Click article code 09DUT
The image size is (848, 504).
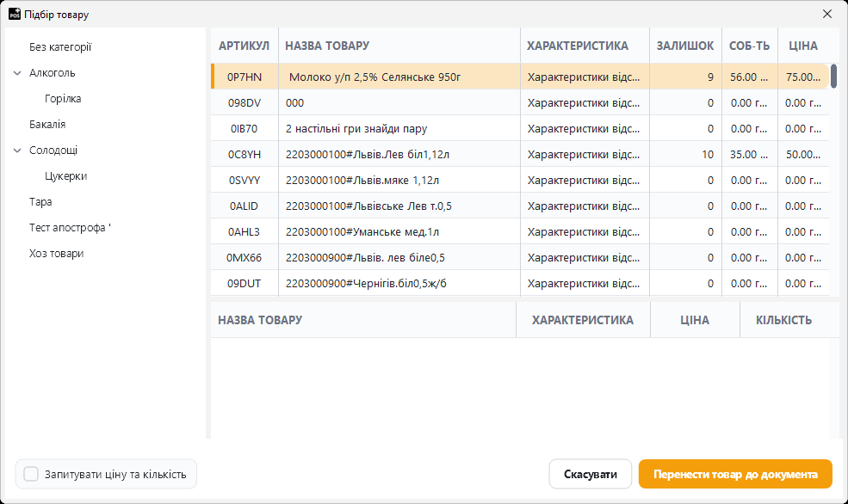[244, 284]
